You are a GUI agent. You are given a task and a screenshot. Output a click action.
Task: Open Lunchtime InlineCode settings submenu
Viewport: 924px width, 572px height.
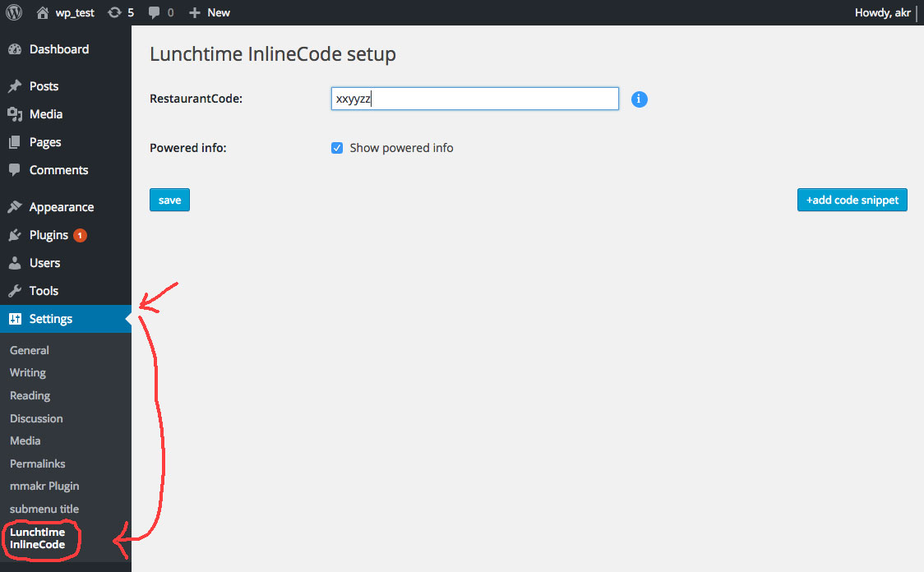tap(38, 538)
